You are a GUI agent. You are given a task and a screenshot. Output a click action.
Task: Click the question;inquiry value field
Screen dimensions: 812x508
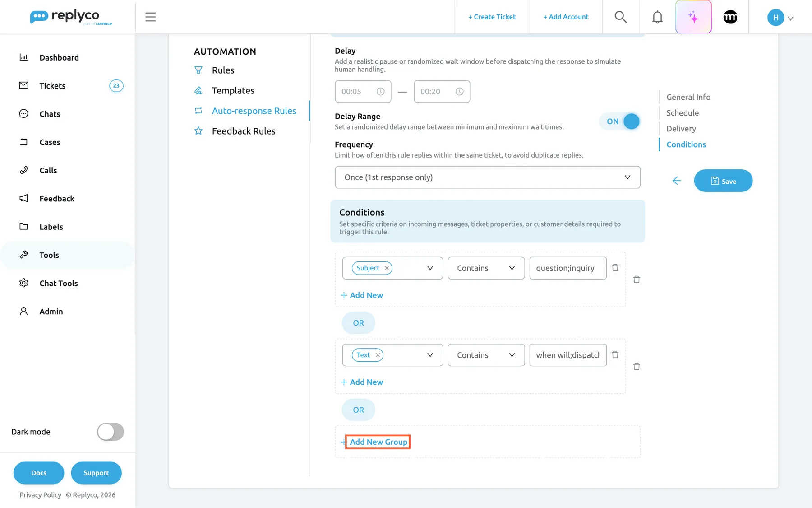pyautogui.click(x=567, y=268)
